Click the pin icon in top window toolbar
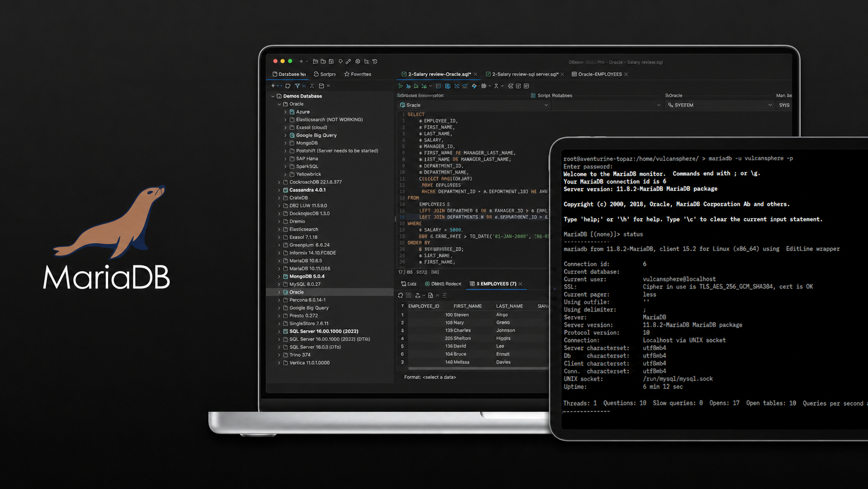868x489 pixels. point(341,61)
